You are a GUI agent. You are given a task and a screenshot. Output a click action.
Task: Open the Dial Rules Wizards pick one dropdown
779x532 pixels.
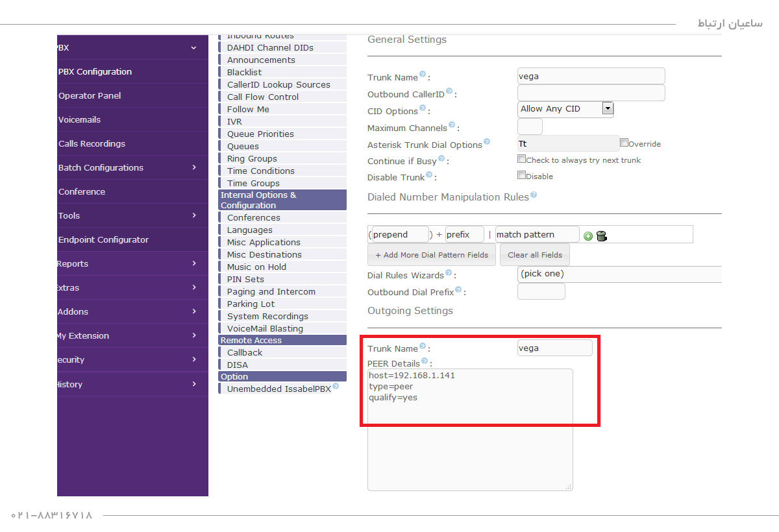[x=620, y=274]
